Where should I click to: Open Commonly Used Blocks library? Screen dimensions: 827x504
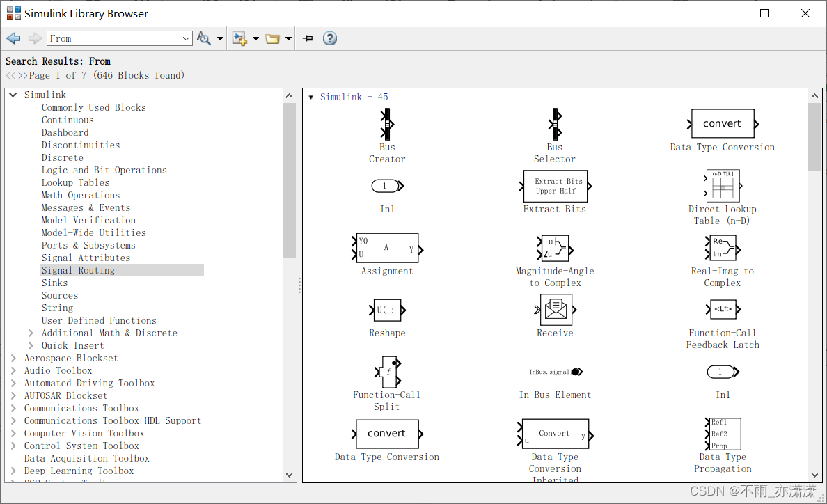[94, 107]
